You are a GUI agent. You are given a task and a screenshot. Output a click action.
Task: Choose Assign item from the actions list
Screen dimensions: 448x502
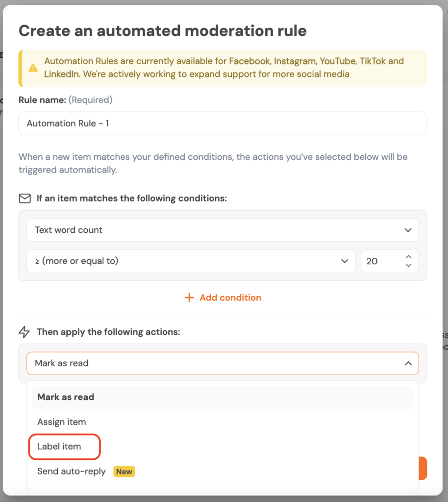62,422
